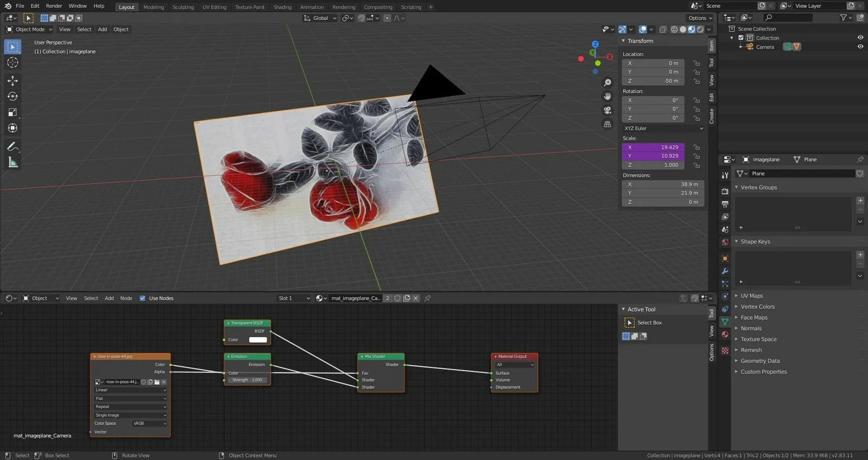Open the XYZ Euler rotation mode dropdown
The image size is (868, 460).
click(x=663, y=129)
